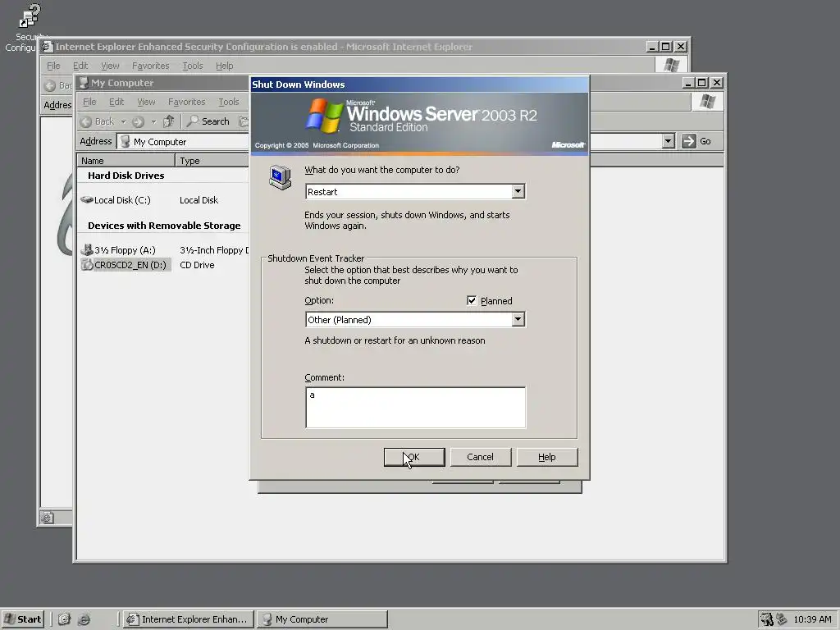Screen dimensions: 840x630
Task: Select CR0SCD2_EN (D:) CD drive
Action: [x=126, y=265]
